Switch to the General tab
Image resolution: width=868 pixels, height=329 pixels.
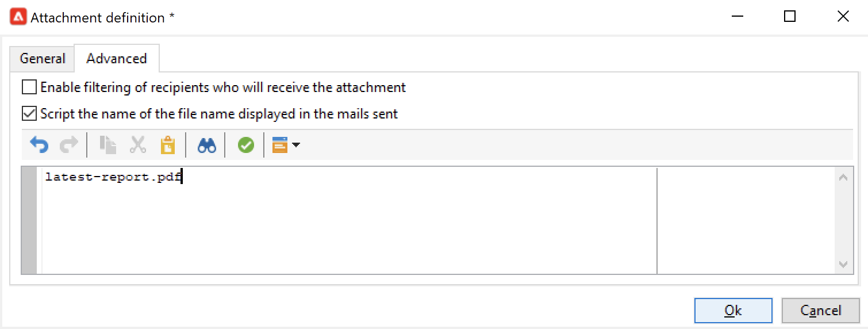tap(43, 59)
